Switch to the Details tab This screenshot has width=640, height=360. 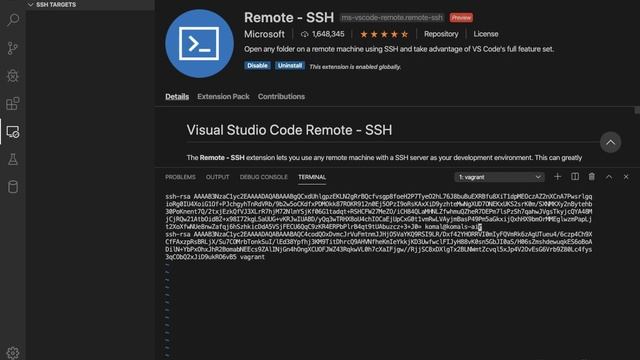[177, 97]
